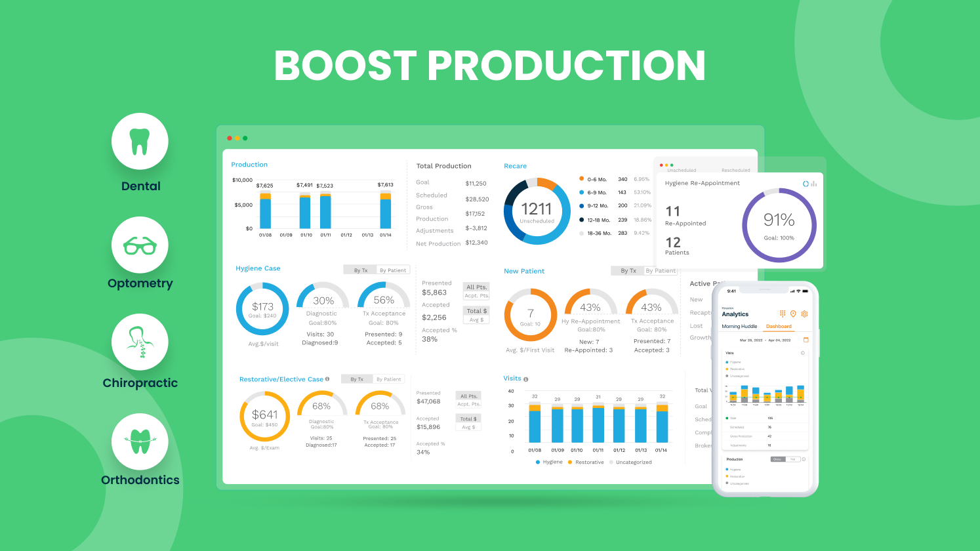Click the Recare section heading
The width and height of the screenshot is (980, 551).
[515, 166]
